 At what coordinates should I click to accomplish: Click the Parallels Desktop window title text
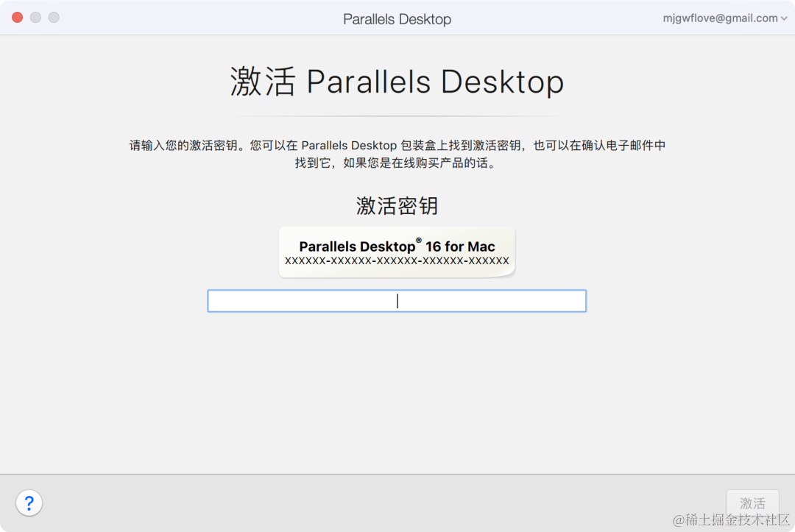click(397, 18)
